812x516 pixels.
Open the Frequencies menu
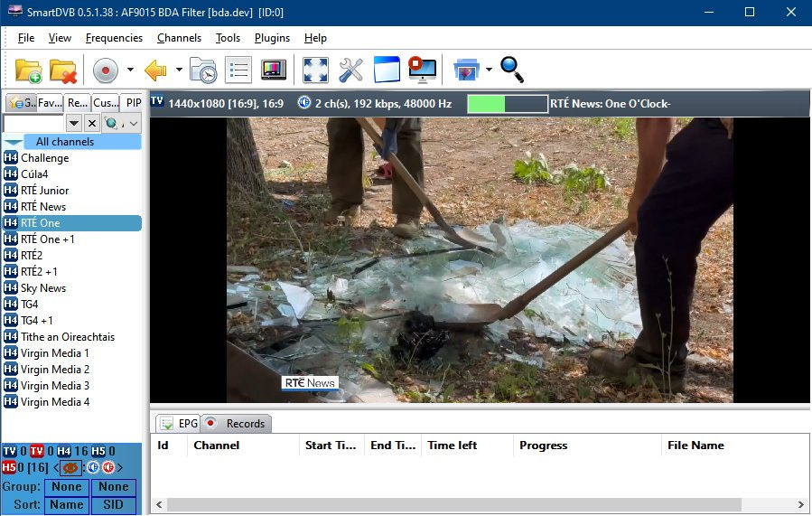pos(114,38)
